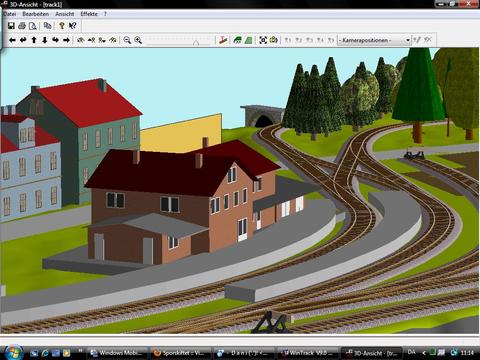The image size is (480, 360).
Task: Click the Print icon in toolbar
Action: [x=22, y=26]
